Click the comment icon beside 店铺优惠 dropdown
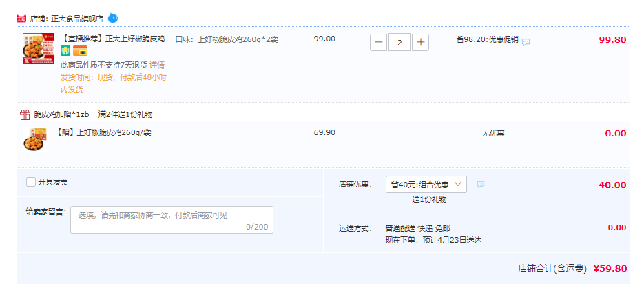 pos(481,185)
